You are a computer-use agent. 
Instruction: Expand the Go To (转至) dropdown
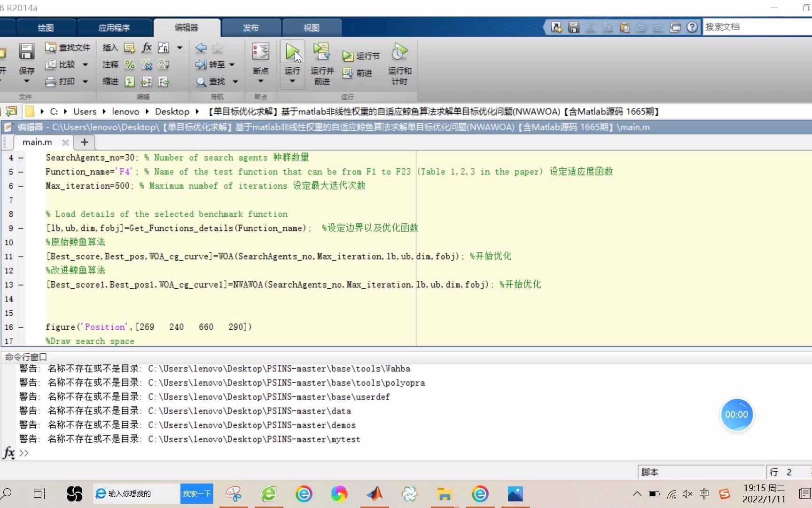point(232,64)
